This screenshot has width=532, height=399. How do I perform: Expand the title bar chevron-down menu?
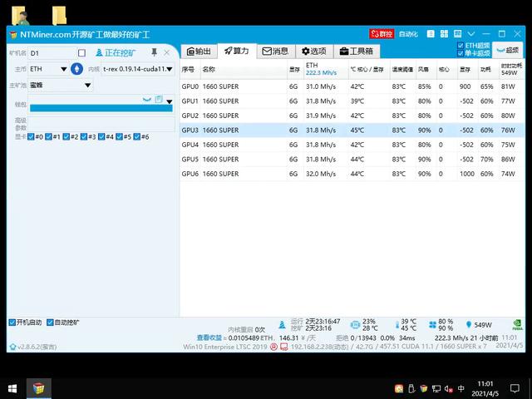tap(471, 34)
